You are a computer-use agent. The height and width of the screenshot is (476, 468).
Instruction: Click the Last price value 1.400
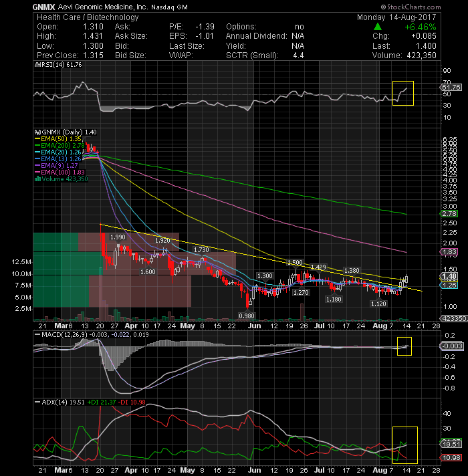coord(425,46)
